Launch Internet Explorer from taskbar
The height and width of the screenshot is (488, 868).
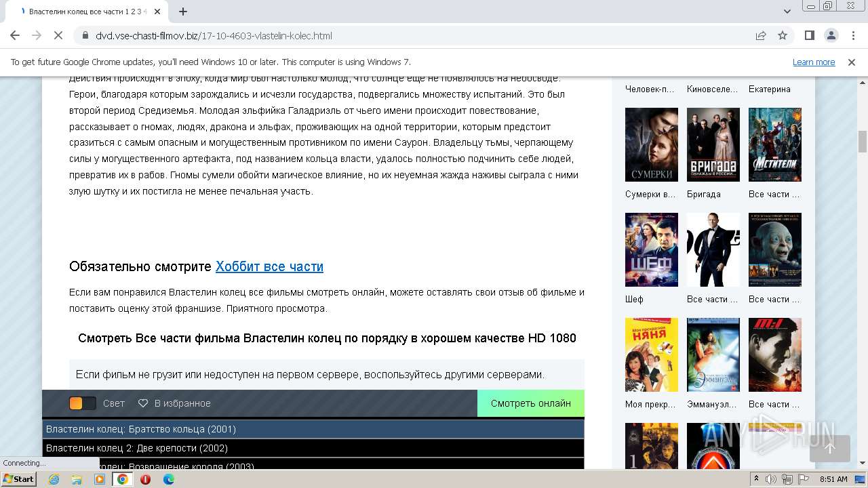tap(54, 479)
